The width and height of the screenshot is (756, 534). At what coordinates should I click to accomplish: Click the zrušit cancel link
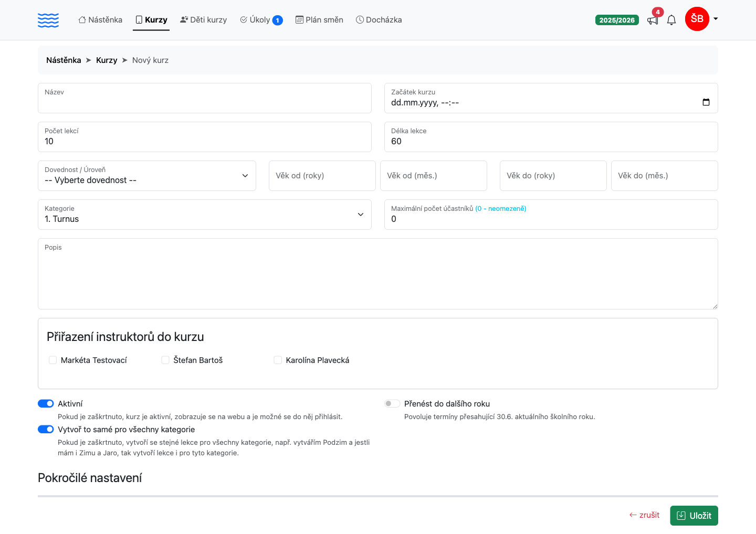(x=644, y=515)
